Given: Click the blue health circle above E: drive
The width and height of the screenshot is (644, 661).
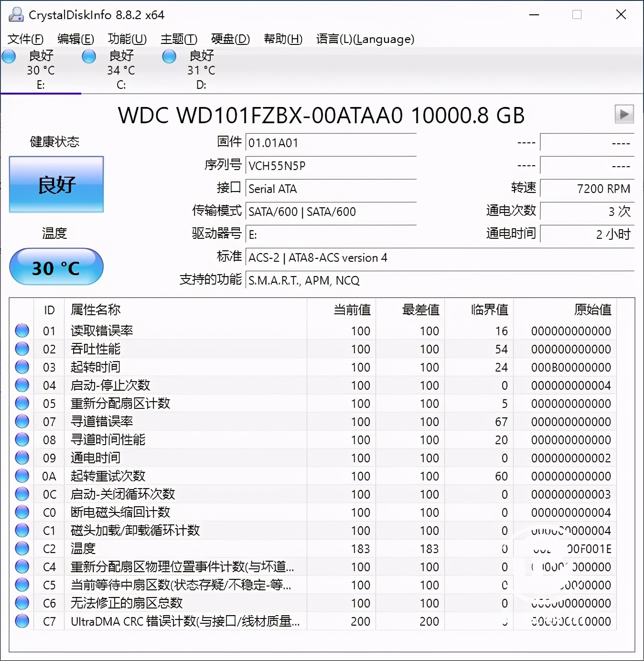Looking at the screenshot, I should [x=8, y=56].
